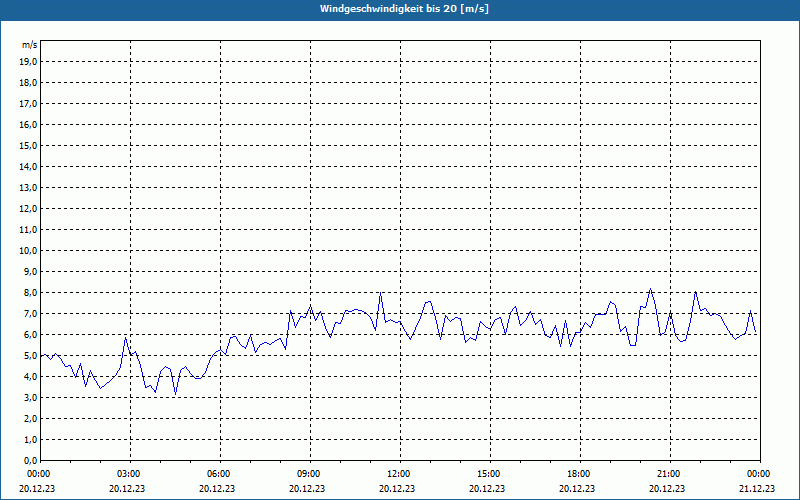Click the 12,0 y-axis label
Screen dimensions: 800x500
(28, 209)
